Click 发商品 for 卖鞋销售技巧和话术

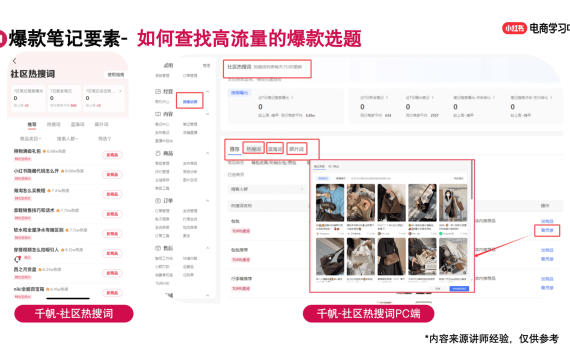pos(112,214)
